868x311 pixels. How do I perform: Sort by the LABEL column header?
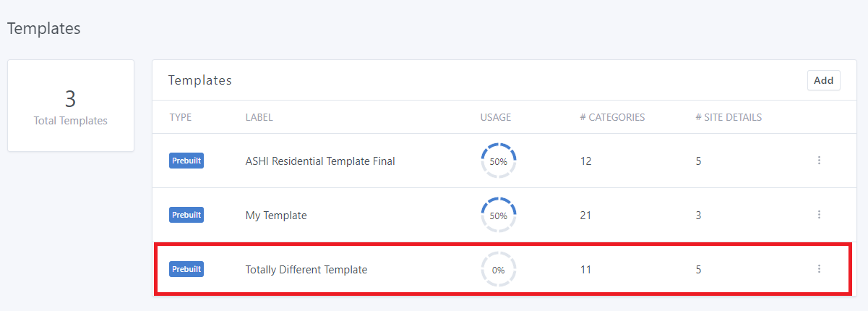[x=259, y=117]
